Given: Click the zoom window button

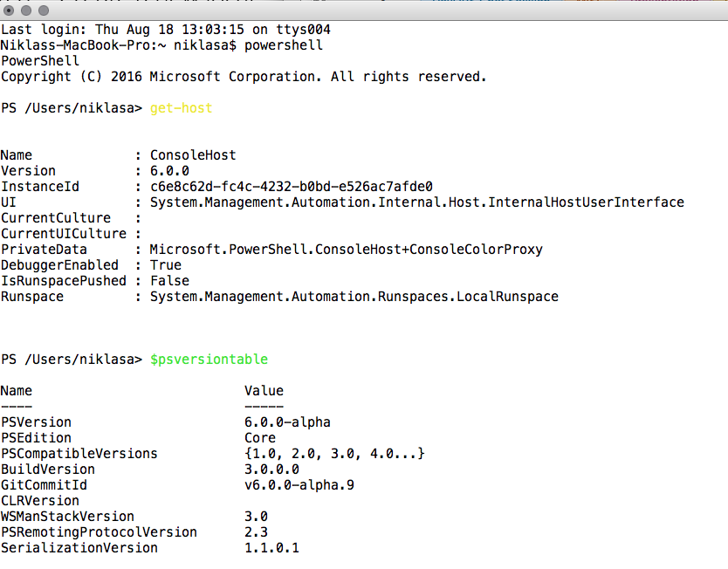Looking at the screenshot, I should click(x=44, y=10).
